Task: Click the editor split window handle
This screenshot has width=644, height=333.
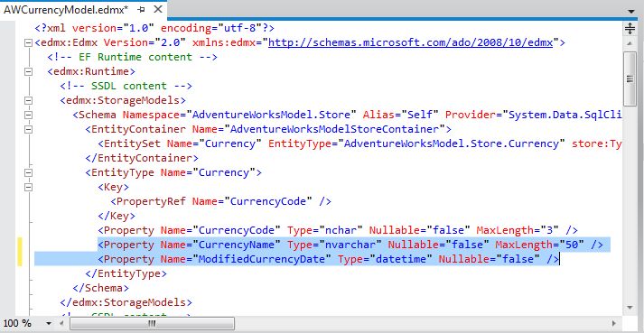Action: 630,28
